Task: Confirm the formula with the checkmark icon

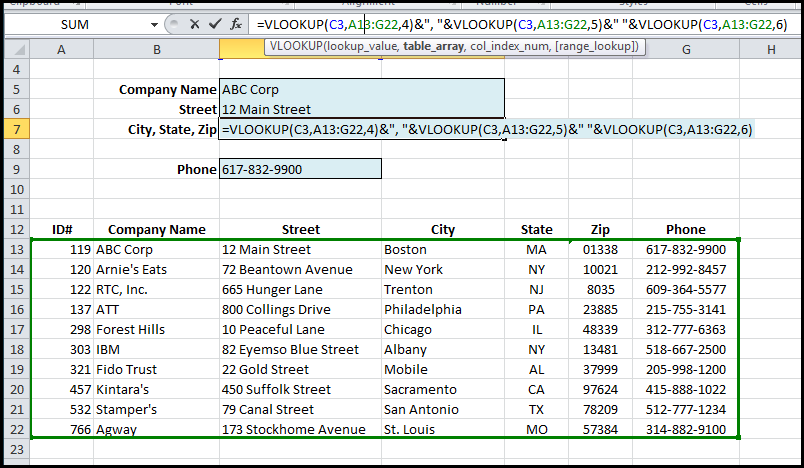Action: click(215, 24)
